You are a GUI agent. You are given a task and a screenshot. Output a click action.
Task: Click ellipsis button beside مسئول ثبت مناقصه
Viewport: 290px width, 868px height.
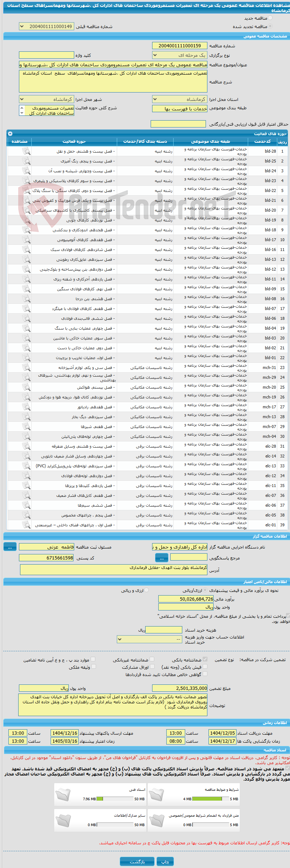coord(10,547)
